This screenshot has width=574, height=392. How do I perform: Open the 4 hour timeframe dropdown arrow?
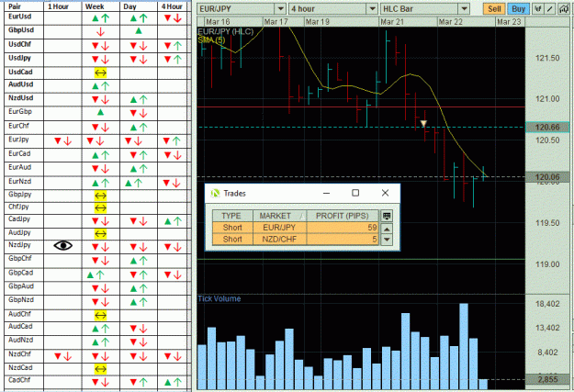pos(372,9)
